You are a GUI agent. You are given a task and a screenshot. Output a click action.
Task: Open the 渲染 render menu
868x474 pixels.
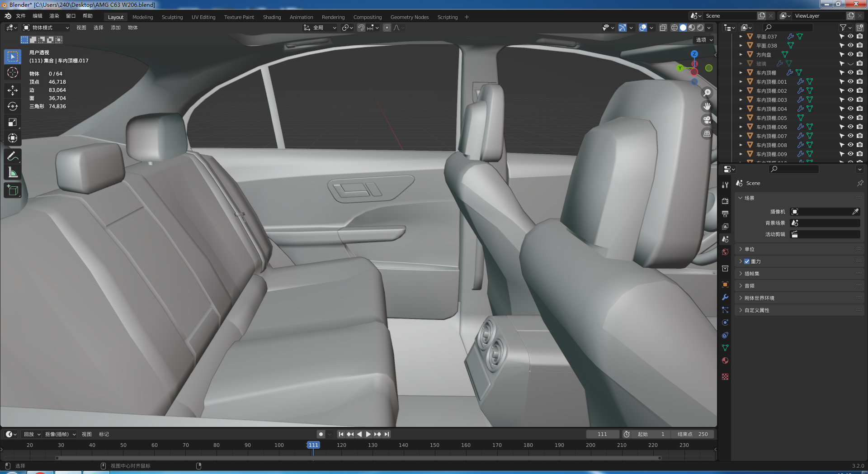tap(54, 16)
